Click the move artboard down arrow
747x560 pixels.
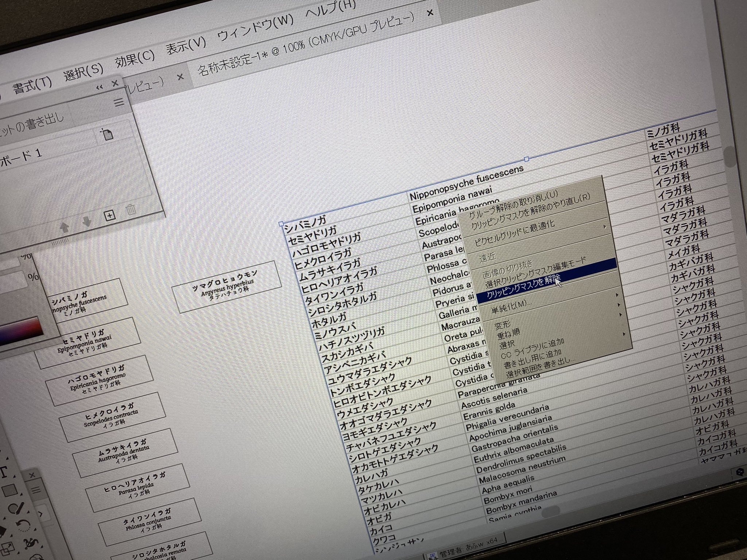[x=87, y=221]
